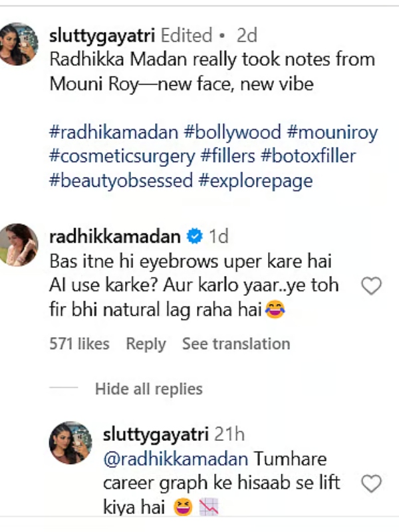
Task: Click the blue verified badge next to radhikkamadan
Action: coord(194,235)
